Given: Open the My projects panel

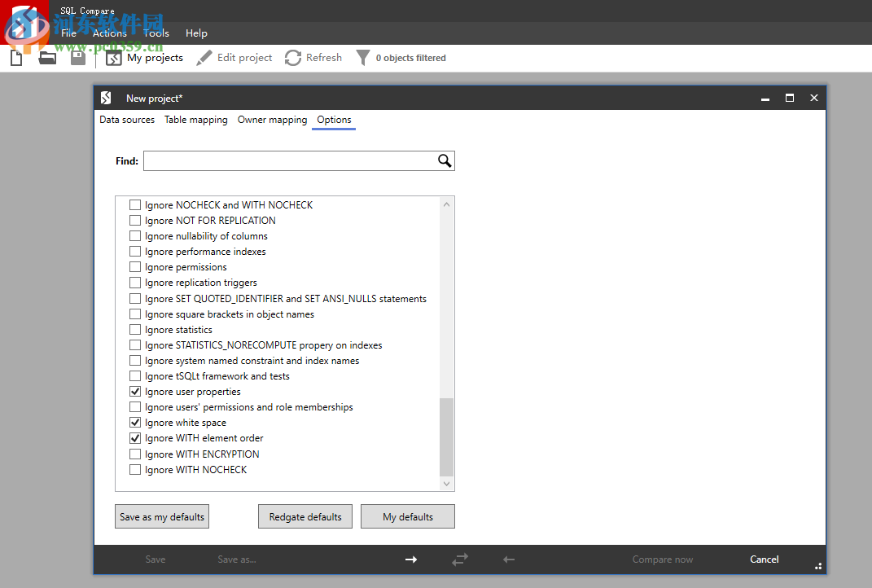Looking at the screenshot, I should pyautogui.click(x=145, y=58).
